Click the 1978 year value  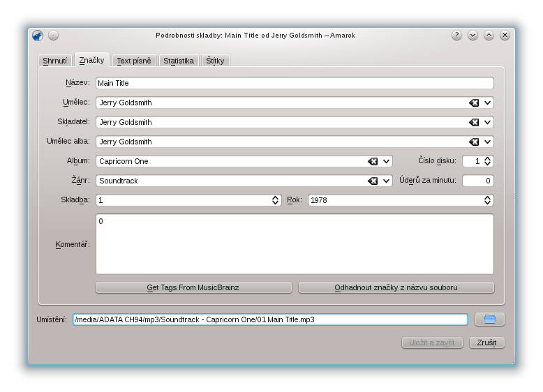[318, 200]
